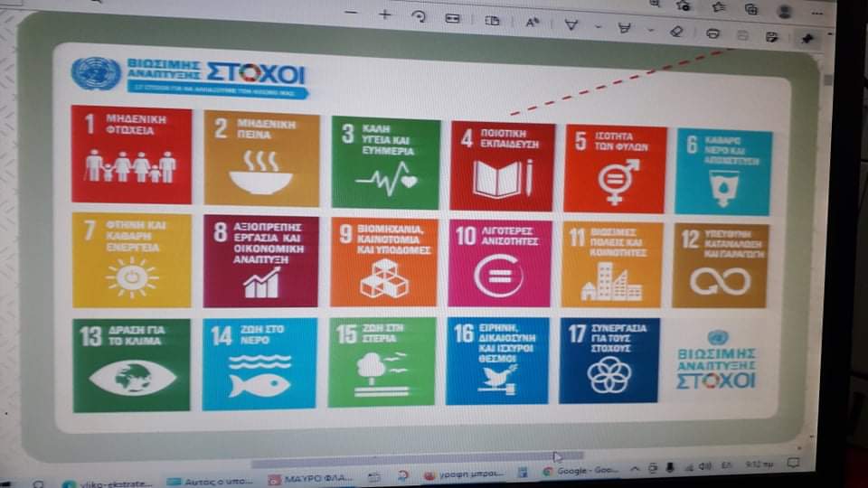Click the zoom in plus button
The width and height of the screenshot is (868, 488).
pyautogui.click(x=384, y=15)
